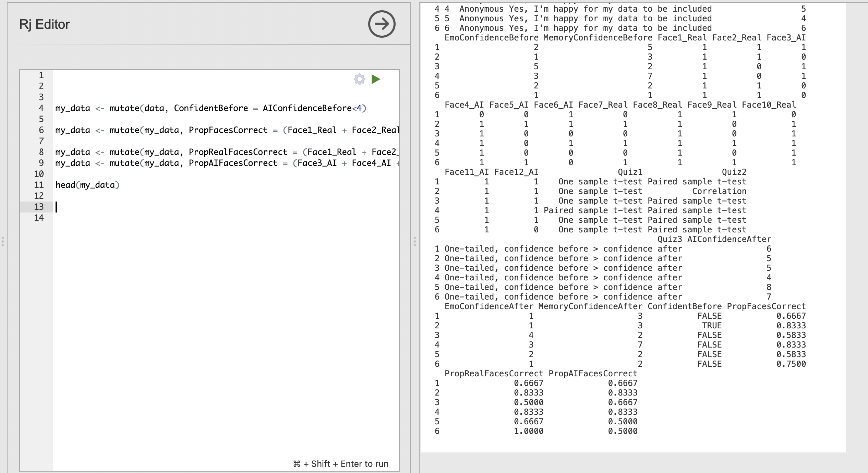Click the Face2_Real column header

click(x=737, y=38)
